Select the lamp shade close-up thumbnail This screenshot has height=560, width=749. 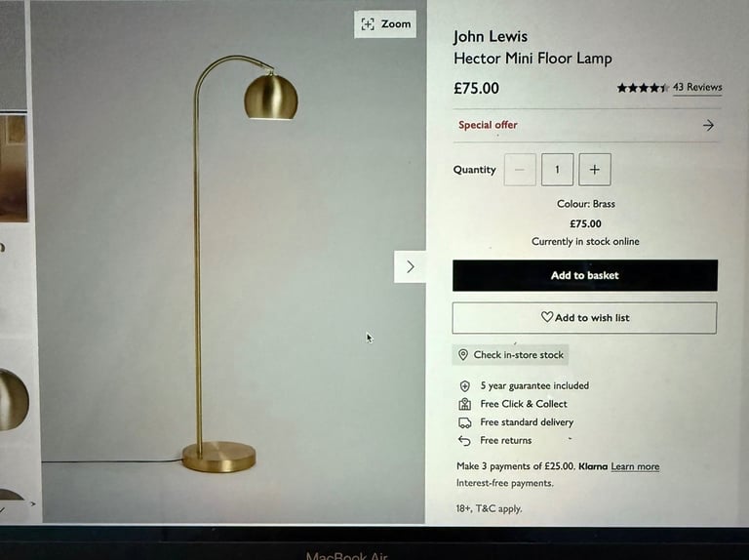pos(14,399)
